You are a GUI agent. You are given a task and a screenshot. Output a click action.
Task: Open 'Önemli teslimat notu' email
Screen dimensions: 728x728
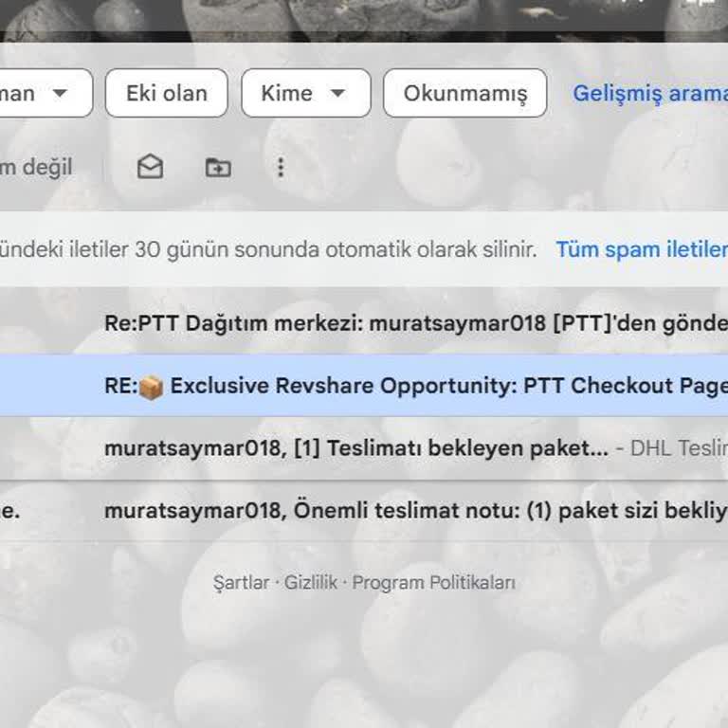pos(364,511)
